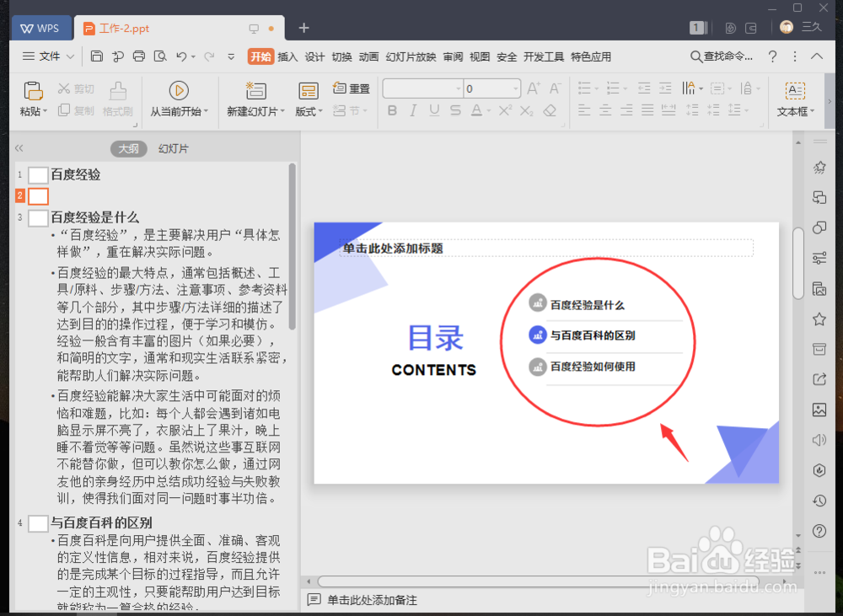Toggle Superscript formatting

tap(505, 110)
